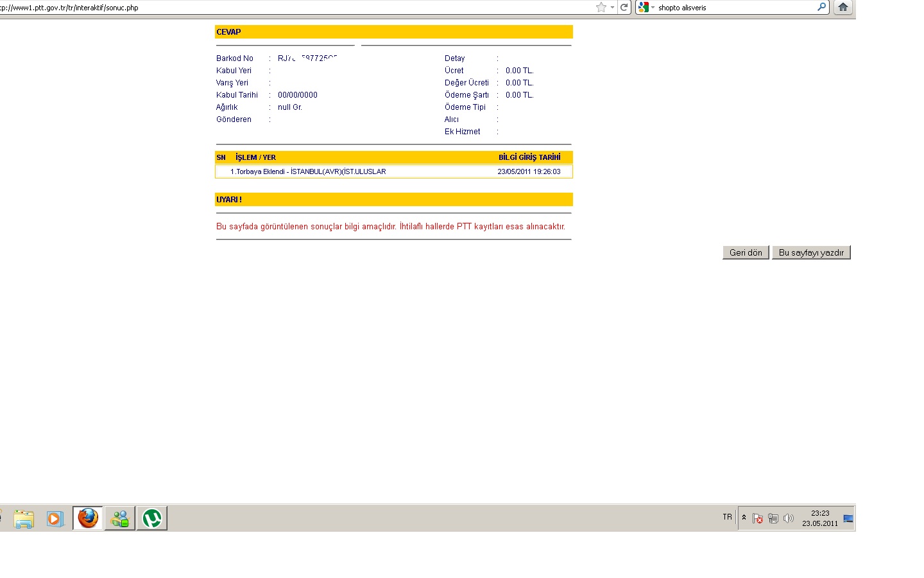
Task: Open Windows Live Messenger from the taskbar
Action: [x=120, y=518]
